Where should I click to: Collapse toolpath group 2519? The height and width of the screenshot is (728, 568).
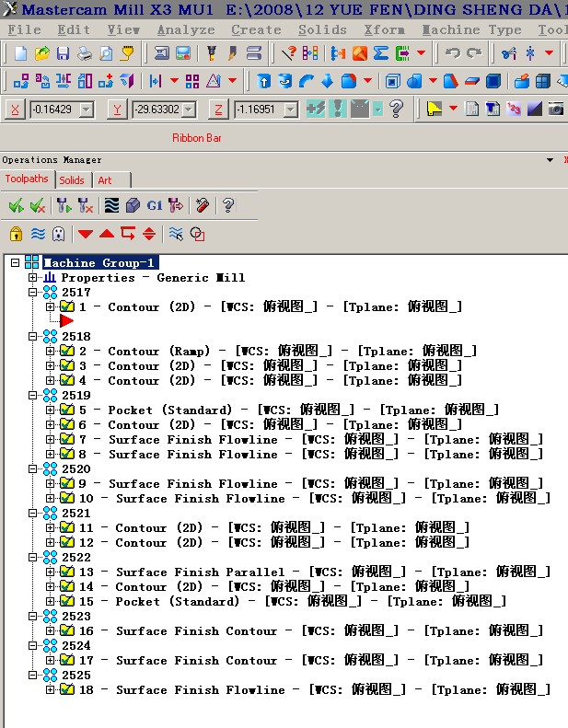tap(32, 395)
